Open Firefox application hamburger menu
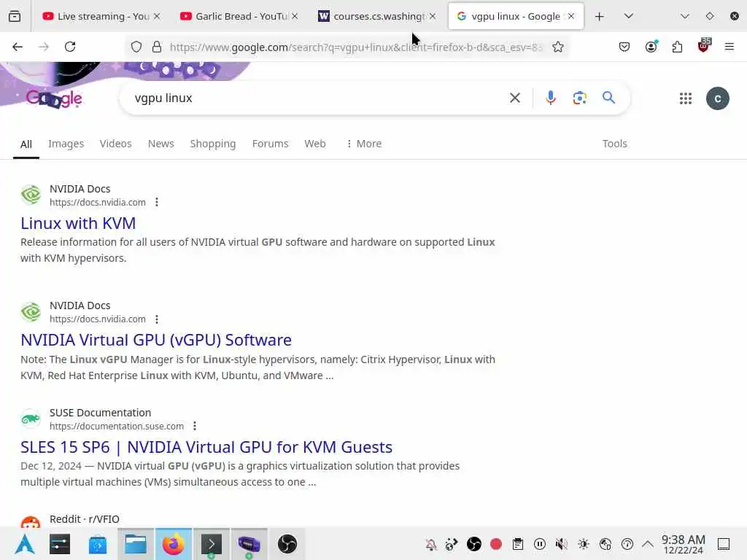Image resolution: width=747 pixels, height=560 pixels. point(729,47)
